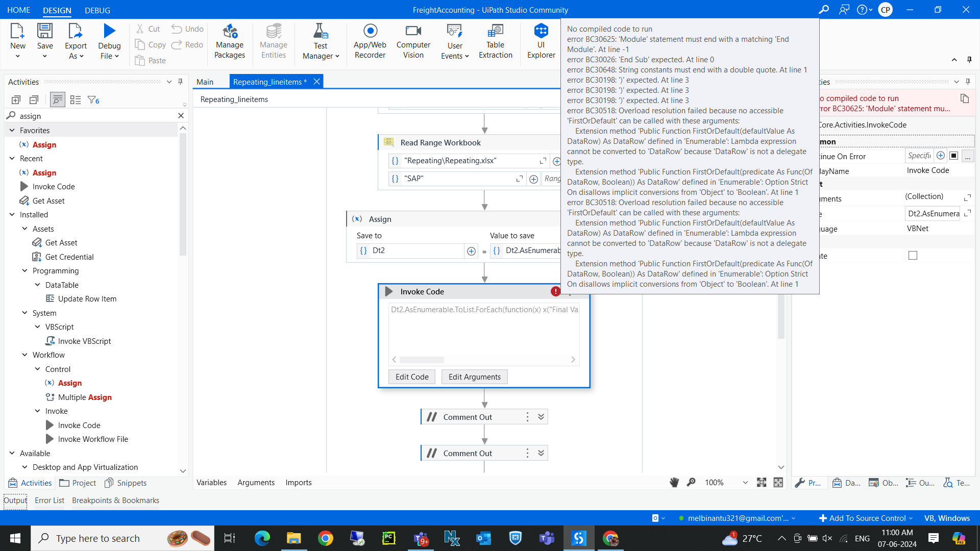Click the Invoke Code horizontal scrollbar

[422, 360]
